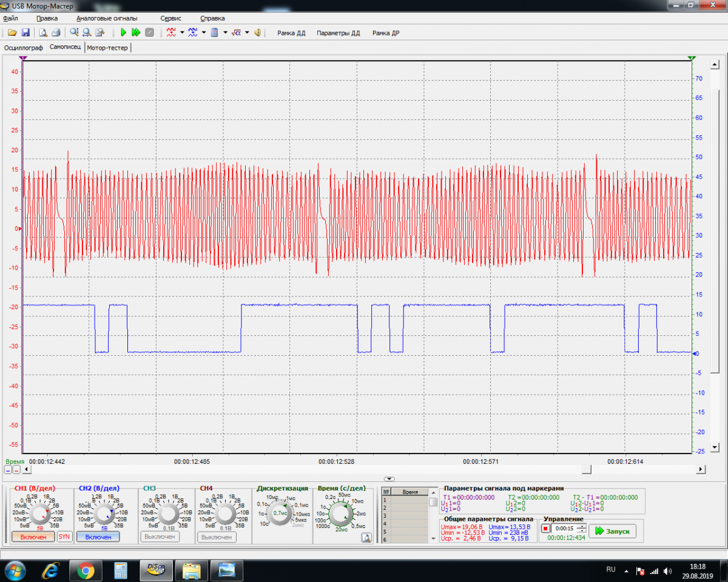Image resolution: width=728 pixels, height=582 pixels.
Task: Click the green double-arrow fast start icon
Action: point(136,33)
